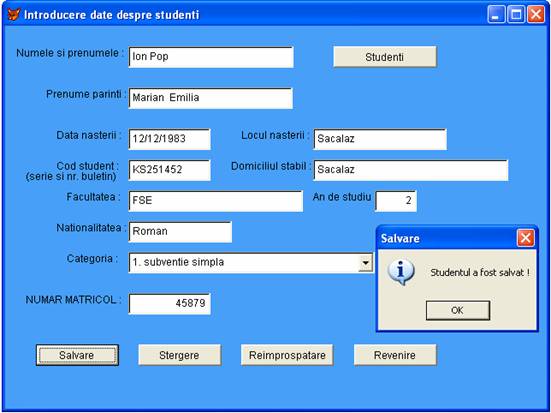The height and width of the screenshot is (413, 551).
Task: Refresh the form with Reimprospatare
Action: (287, 355)
